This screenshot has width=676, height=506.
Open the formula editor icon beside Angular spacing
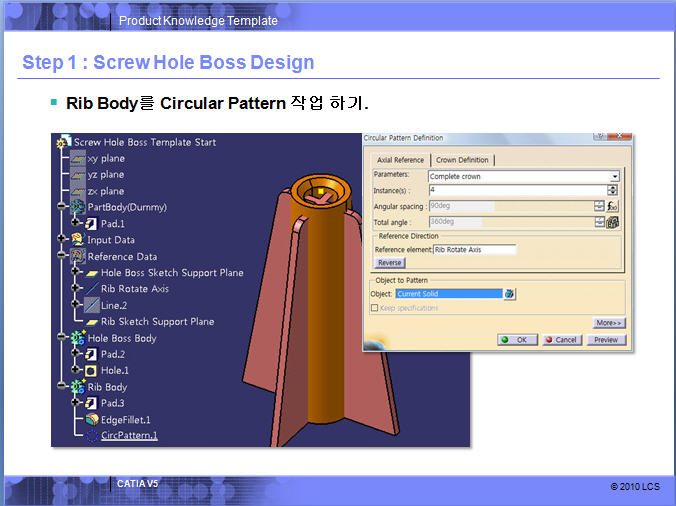click(x=612, y=206)
